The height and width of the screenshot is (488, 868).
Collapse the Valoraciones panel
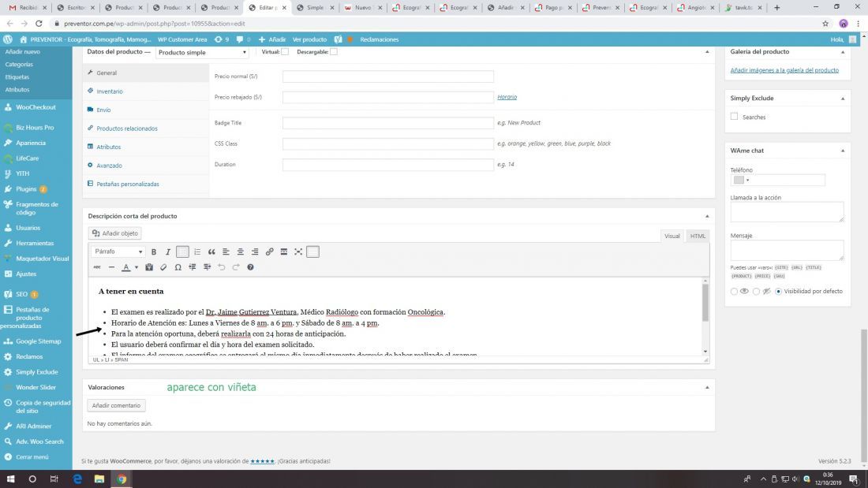pos(707,387)
